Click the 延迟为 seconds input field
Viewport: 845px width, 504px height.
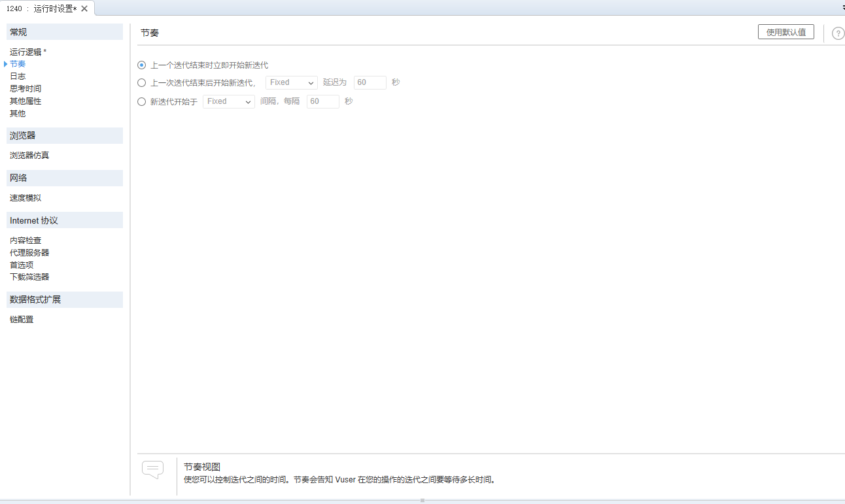tap(370, 82)
